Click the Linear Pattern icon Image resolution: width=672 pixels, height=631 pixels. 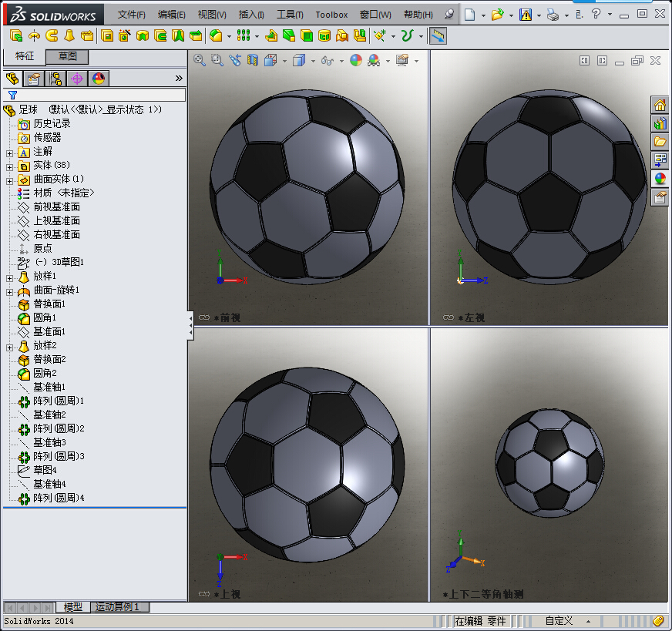244,36
